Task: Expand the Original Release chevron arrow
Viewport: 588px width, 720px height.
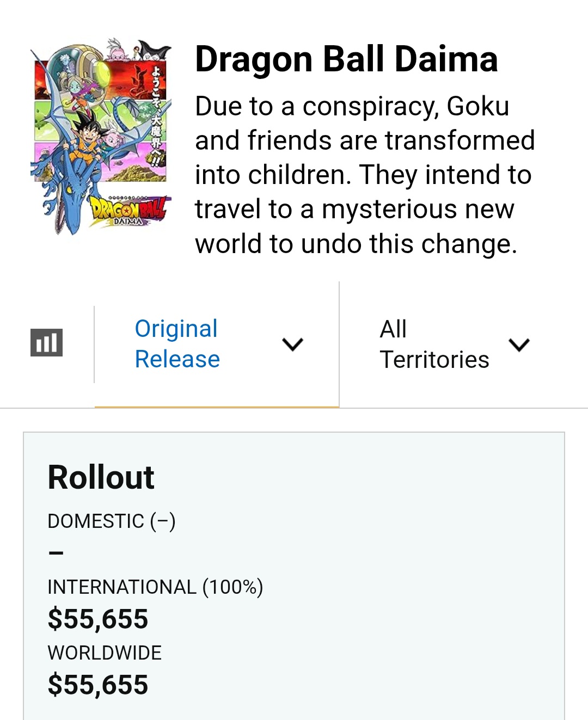Action: coord(292,344)
